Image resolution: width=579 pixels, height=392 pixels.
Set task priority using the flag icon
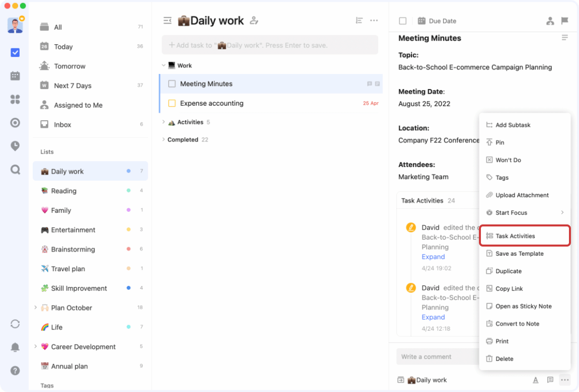564,21
